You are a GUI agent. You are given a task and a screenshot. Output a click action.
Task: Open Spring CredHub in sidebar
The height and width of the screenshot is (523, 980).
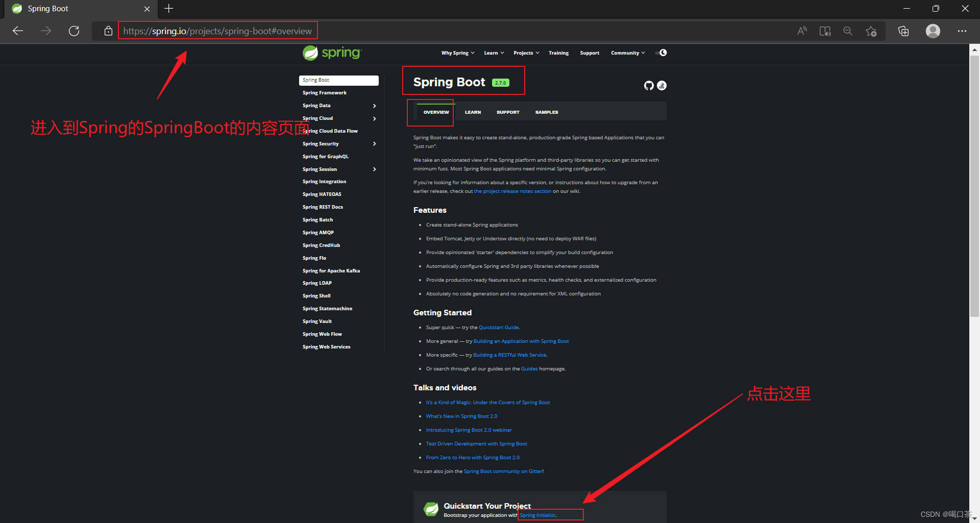pyautogui.click(x=321, y=245)
